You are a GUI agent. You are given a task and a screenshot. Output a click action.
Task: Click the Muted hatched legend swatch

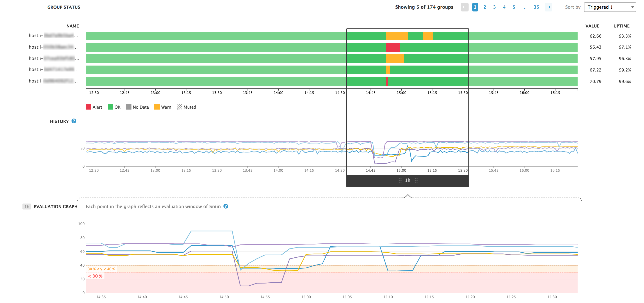coord(179,107)
